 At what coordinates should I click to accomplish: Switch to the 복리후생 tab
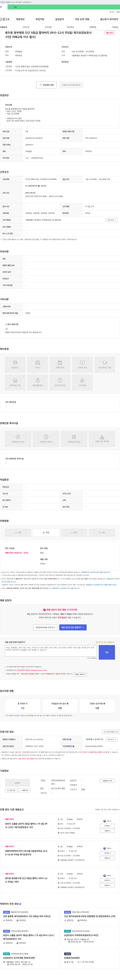pyautogui.click(x=71, y=27)
